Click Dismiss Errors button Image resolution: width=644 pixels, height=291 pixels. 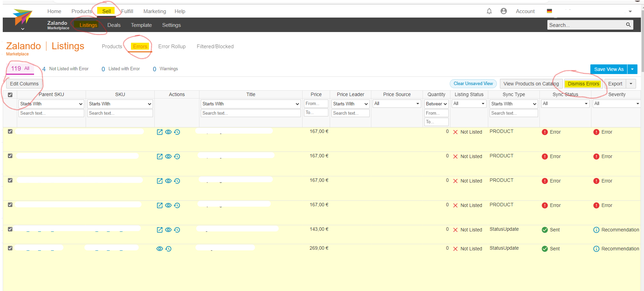click(583, 84)
